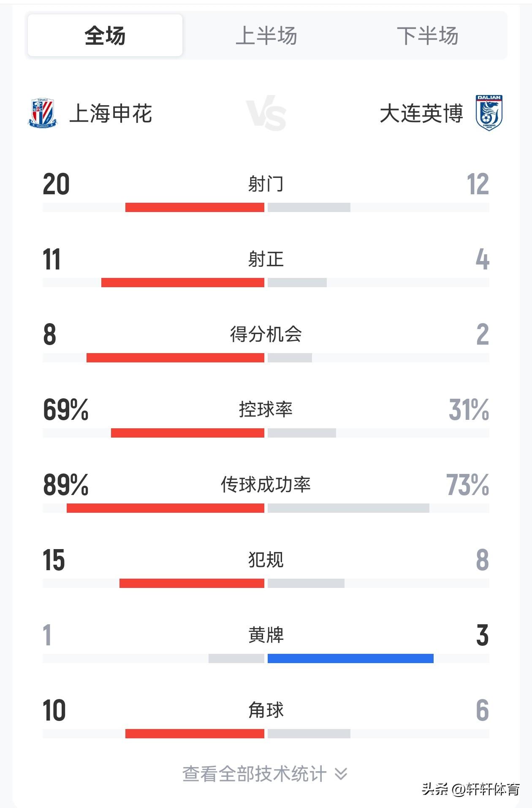
Task: Click the VS emblem between team names
Action: [x=266, y=113]
